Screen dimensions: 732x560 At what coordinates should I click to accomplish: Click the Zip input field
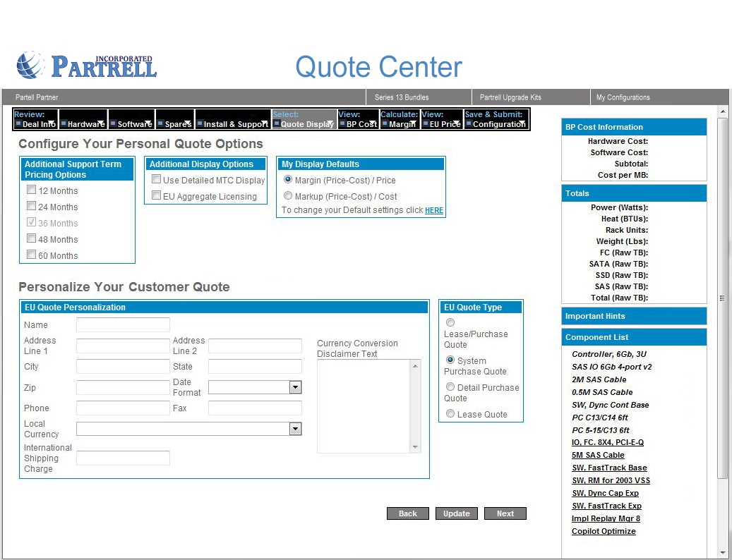123,387
